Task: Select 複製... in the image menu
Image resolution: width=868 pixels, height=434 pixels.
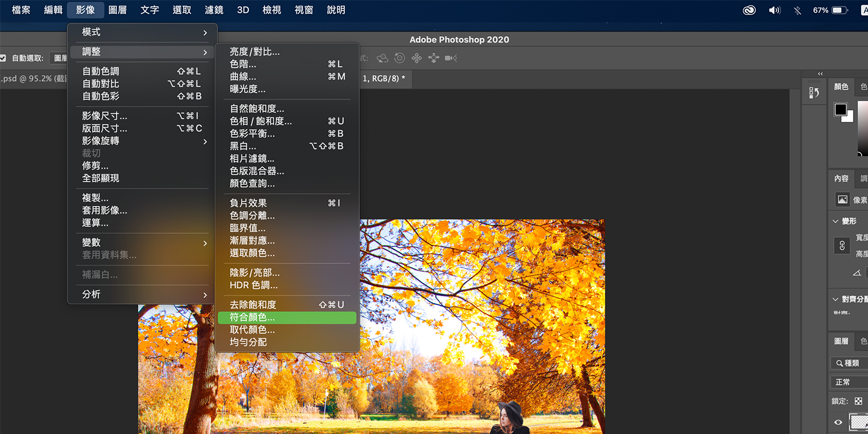Action: [143, 198]
